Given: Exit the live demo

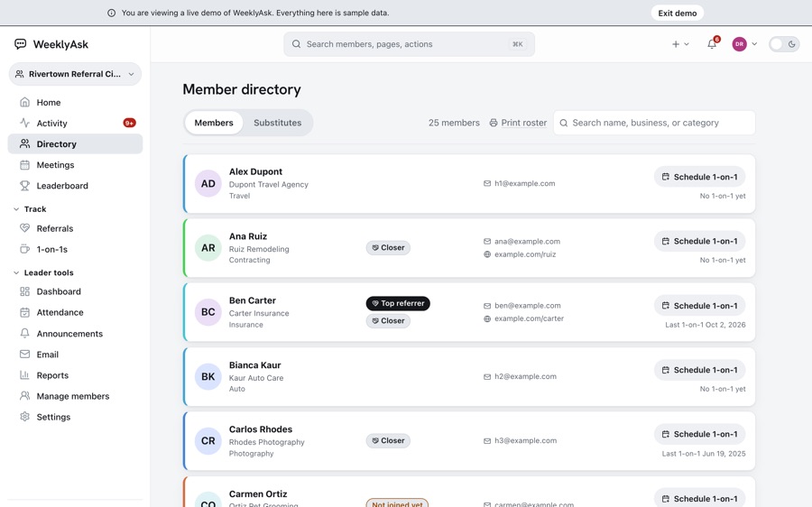Looking at the screenshot, I should coord(678,13).
